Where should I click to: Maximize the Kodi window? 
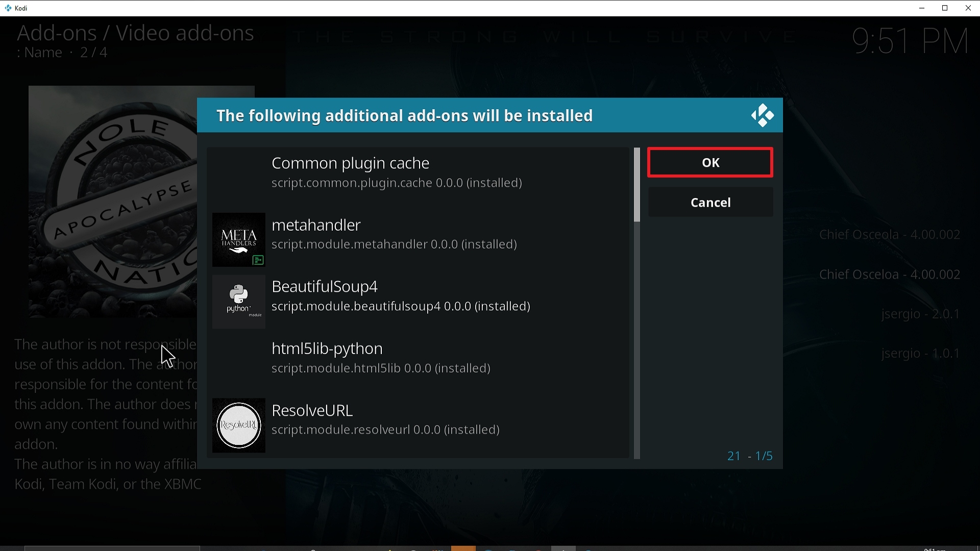pyautogui.click(x=945, y=8)
